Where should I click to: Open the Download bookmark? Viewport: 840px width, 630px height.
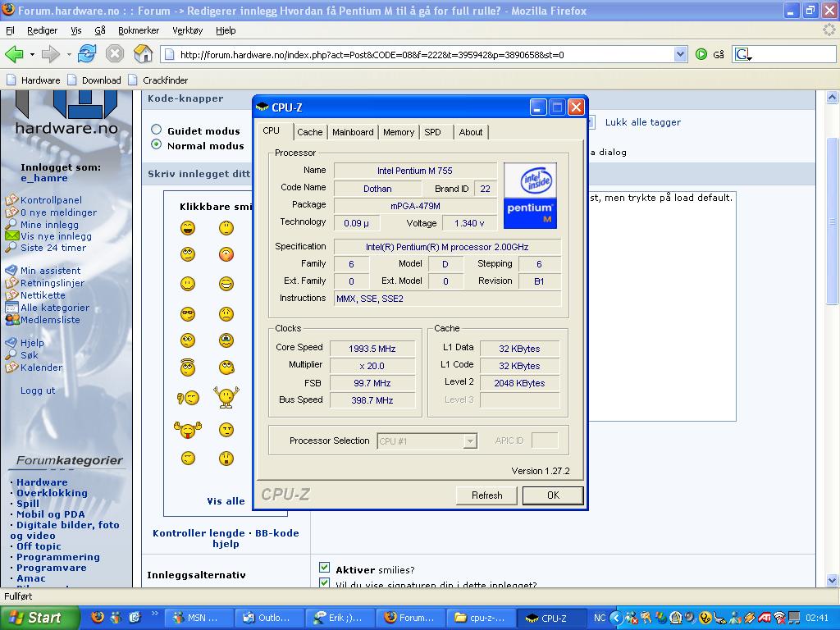[x=94, y=80]
